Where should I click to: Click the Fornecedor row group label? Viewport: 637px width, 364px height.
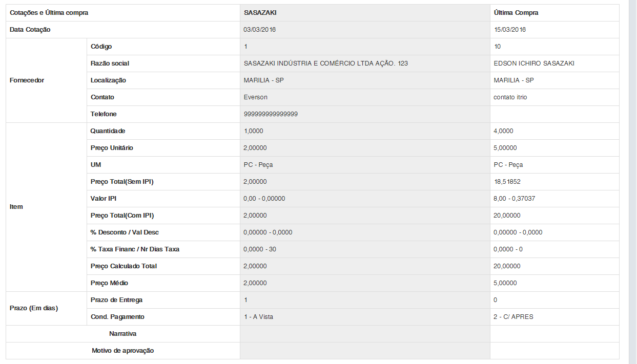(27, 80)
